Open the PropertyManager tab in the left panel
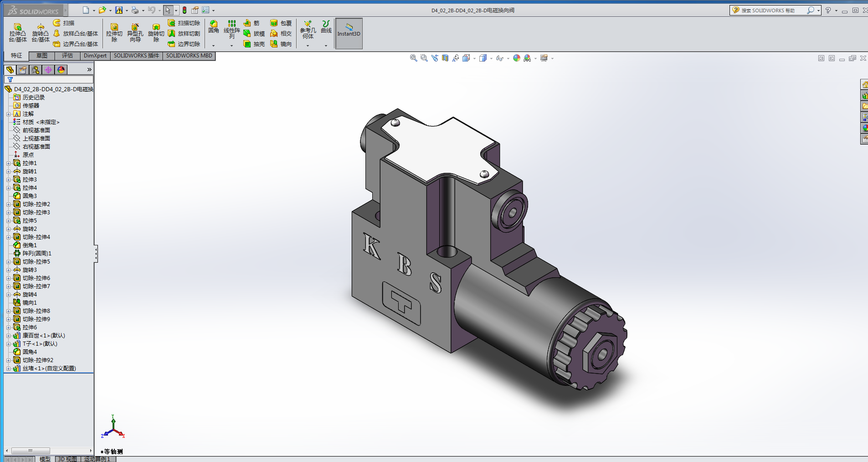868x462 pixels. [23, 70]
